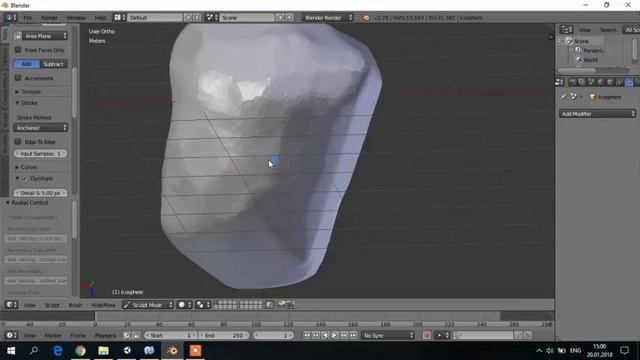Image resolution: width=640 pixels, height=360 pixels.
Task: Collapse the Radial Control panel
Action: click(x=27, y=202)
